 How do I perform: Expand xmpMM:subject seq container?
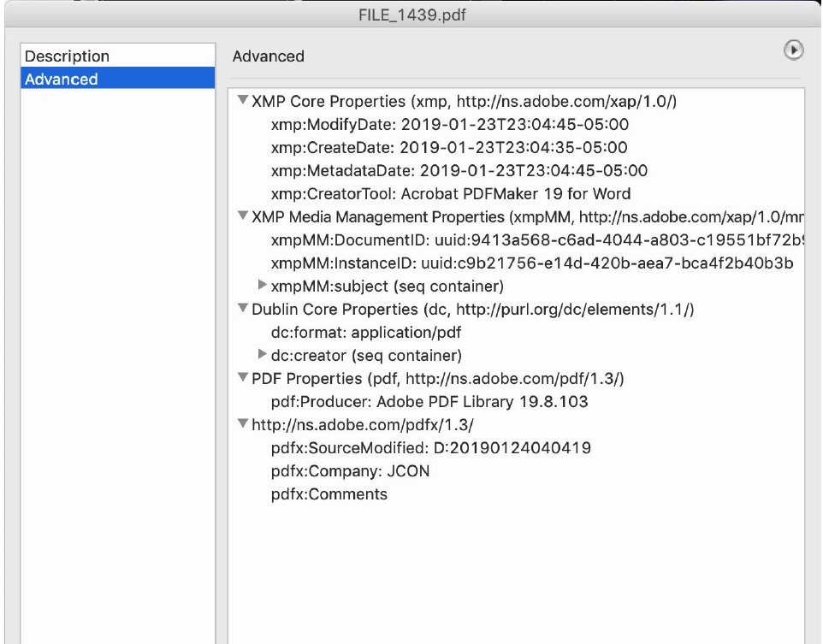tap(263, 285)
